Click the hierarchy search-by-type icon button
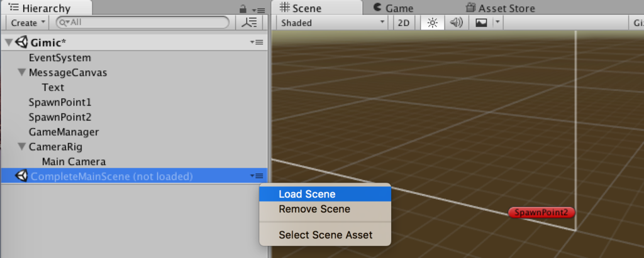This screenshot has width=644, height=258. pos(249,23)
